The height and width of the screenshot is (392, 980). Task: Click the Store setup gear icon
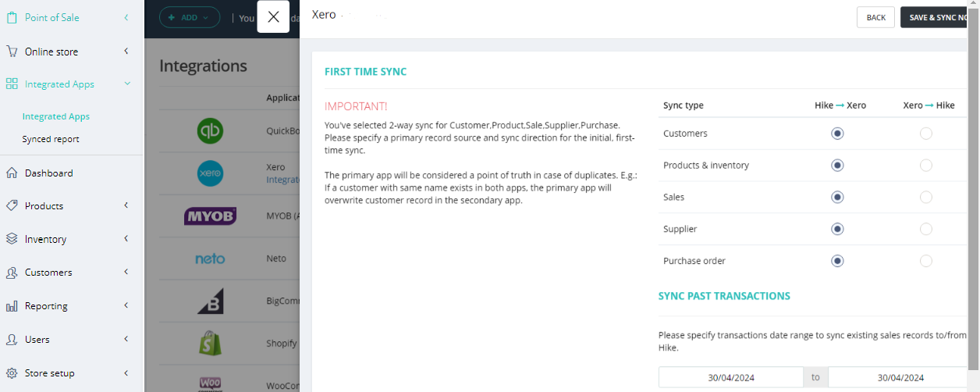12,373
